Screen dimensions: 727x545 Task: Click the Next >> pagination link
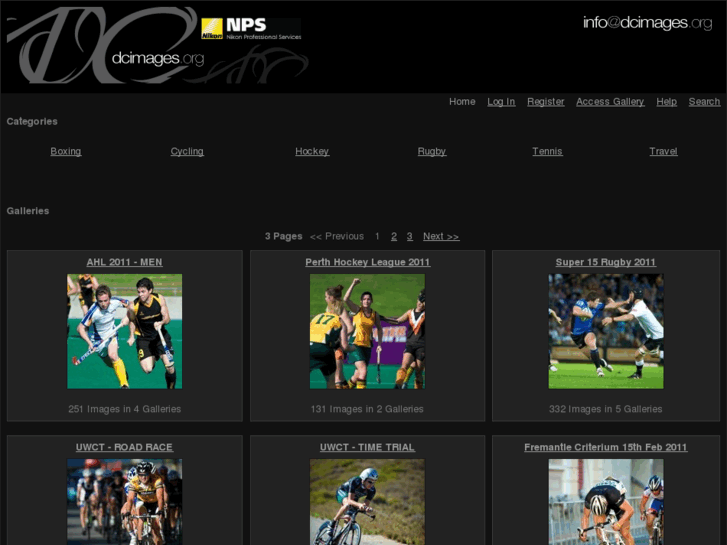(441, 236)
